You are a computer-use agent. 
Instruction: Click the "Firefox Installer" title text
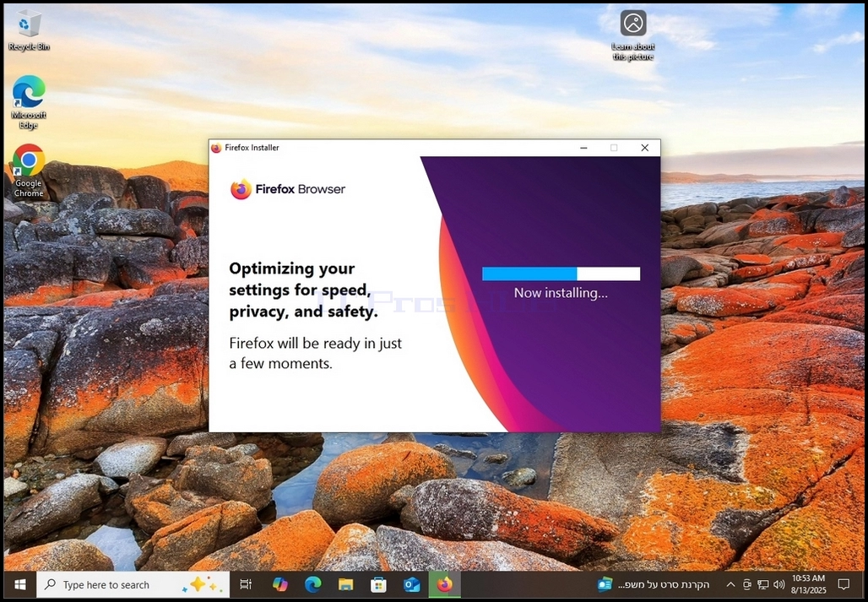point(252,148)
